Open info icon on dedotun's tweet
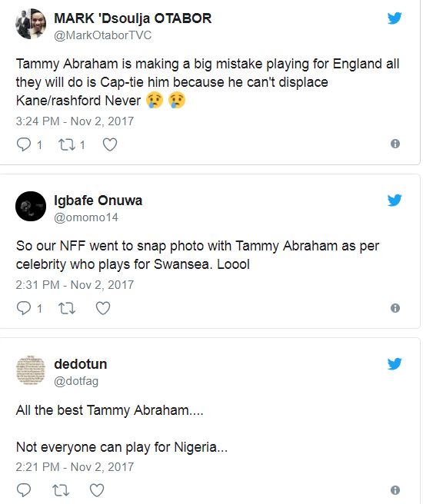The width and height of the screenshot is (423, 504). (x=395, y=490)
